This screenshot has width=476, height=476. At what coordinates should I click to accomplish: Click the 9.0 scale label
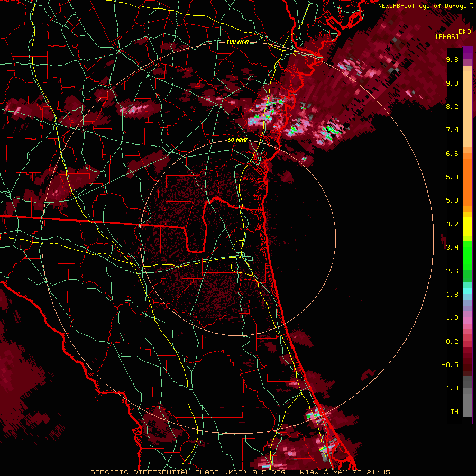(x=452, y=83)
